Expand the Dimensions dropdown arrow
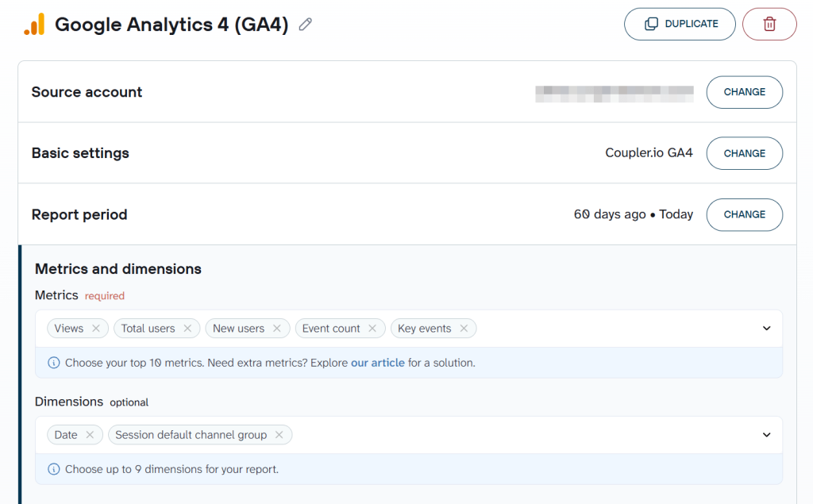Image resolution: width=813 pixels, height=504 pixels. pos(766,434)
